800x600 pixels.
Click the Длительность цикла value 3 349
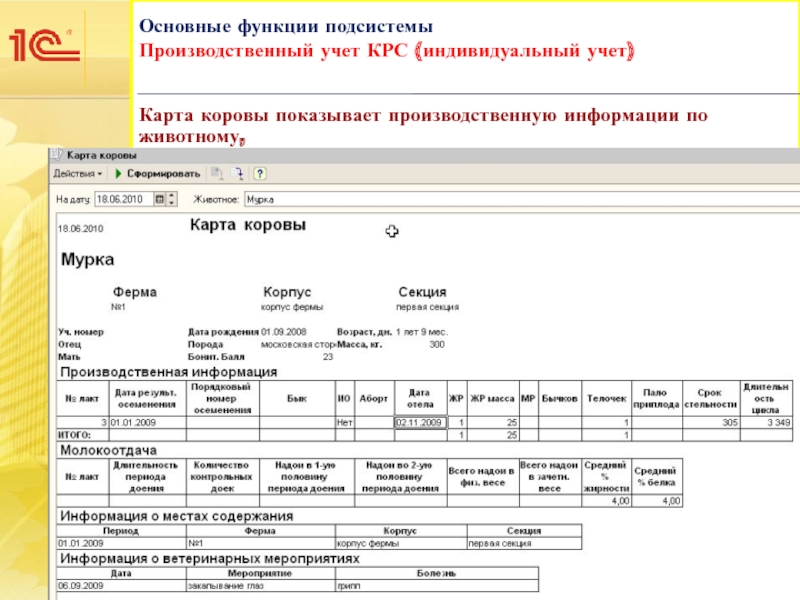766,422
